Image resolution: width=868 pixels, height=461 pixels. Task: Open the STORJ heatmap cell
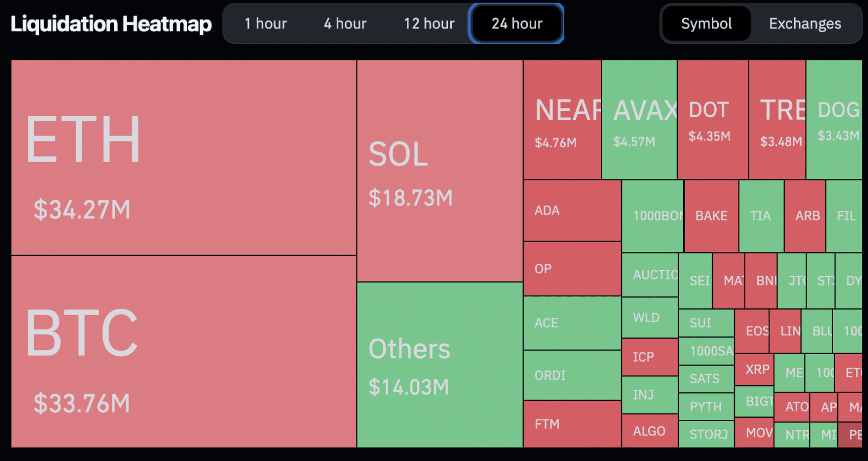pyautogui.click(x=706, y=435)
